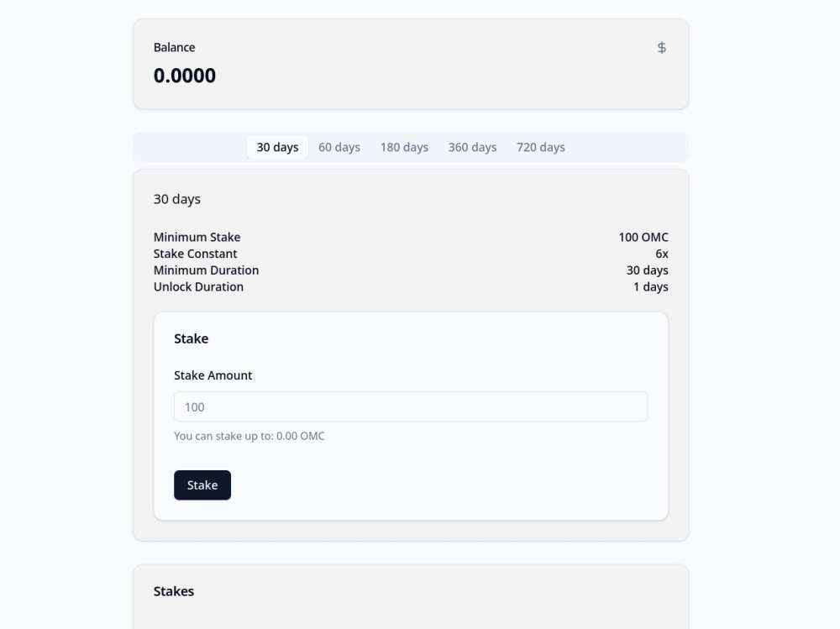This screenshot has width=840, height=629.
Task: Select the 360 days duration tab
Action: tap(472, 146)
